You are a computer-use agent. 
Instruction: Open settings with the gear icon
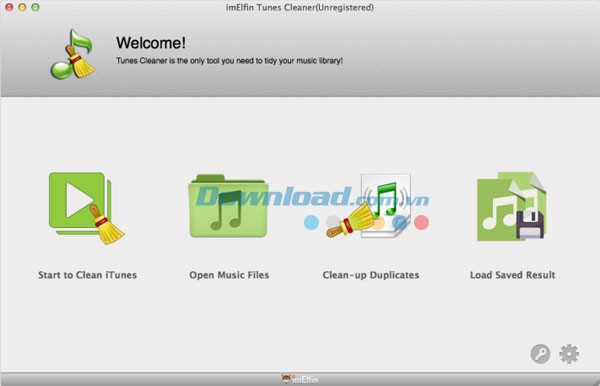(569, 353)
